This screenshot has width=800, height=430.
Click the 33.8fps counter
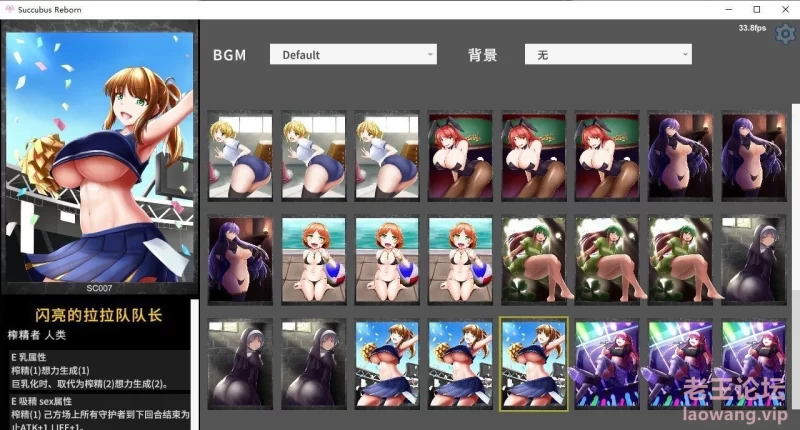(x=752, y=28)
